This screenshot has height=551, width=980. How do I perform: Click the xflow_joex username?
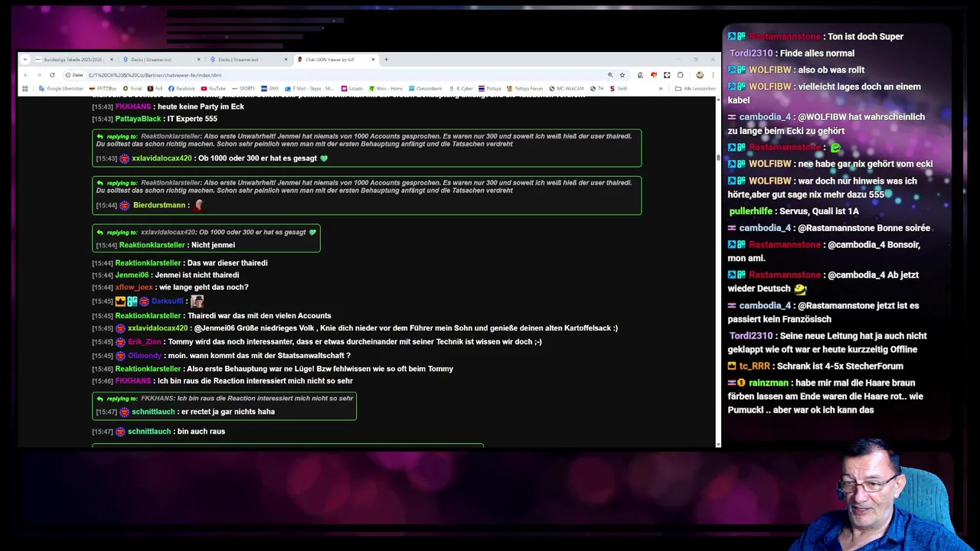[x=134, y=287]
